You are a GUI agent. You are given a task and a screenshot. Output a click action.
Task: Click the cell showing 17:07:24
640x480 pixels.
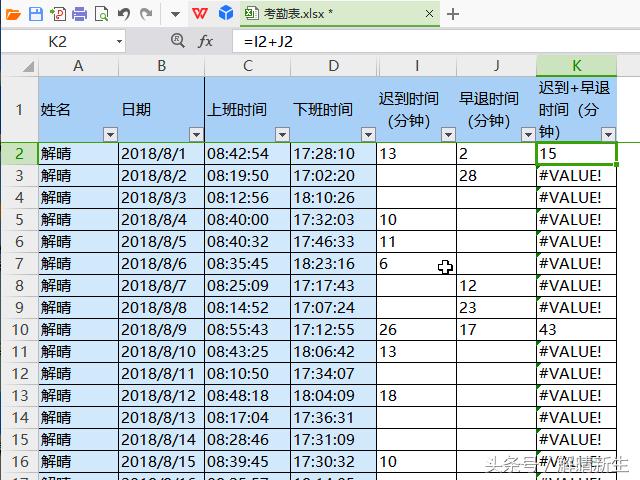333,308
